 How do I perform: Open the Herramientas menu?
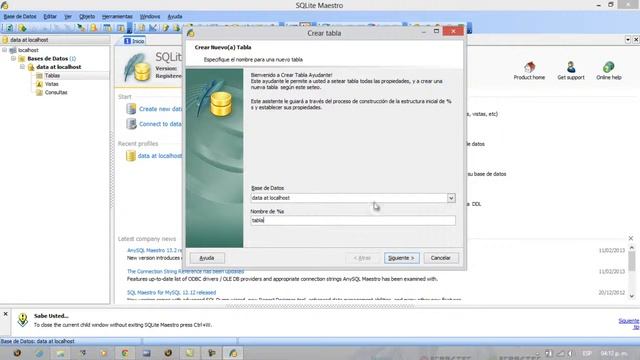(x=117, y=16)
